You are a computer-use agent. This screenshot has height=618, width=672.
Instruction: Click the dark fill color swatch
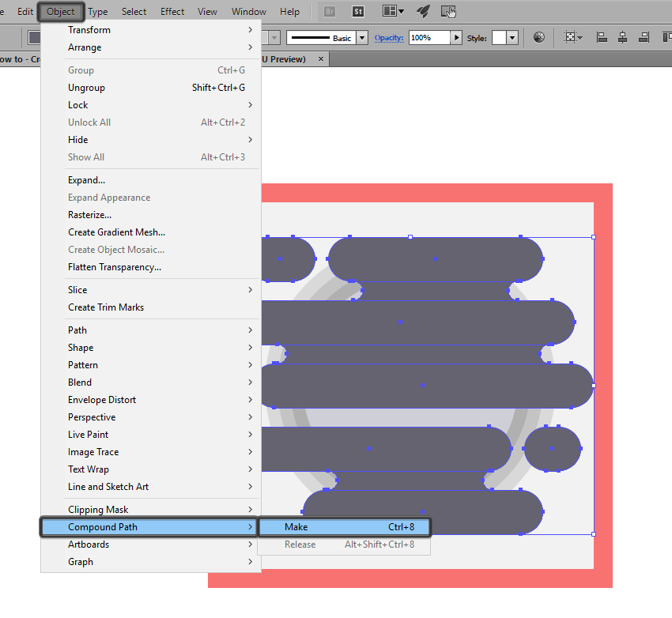tap(34, 38)
